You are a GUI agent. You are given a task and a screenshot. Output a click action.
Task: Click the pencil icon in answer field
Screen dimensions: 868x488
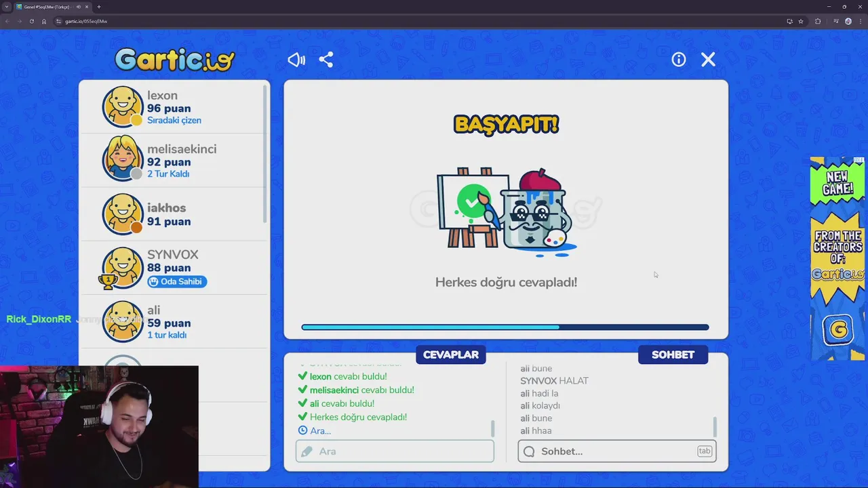point(307,451)
